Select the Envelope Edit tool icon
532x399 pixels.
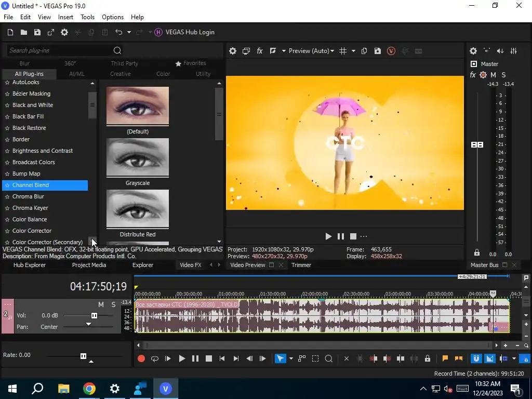coord(302,358)
